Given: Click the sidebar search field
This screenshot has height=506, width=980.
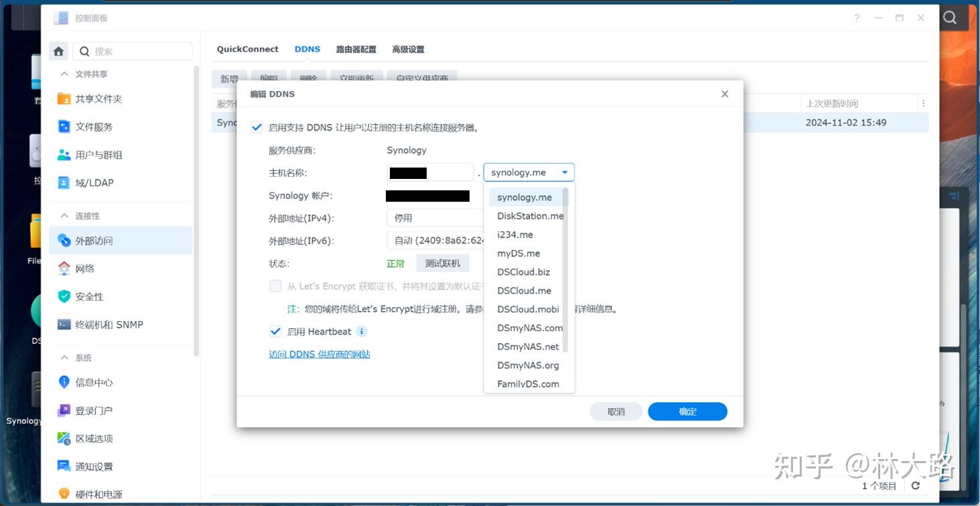Looking at the screenshot, I should 132,51.
